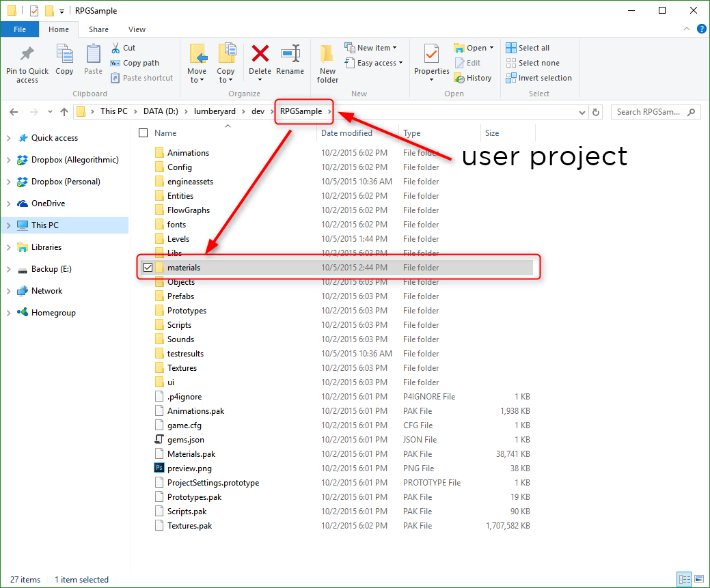
Task: Click the Copy ribbon icon
Action: (x=64, y=54)
